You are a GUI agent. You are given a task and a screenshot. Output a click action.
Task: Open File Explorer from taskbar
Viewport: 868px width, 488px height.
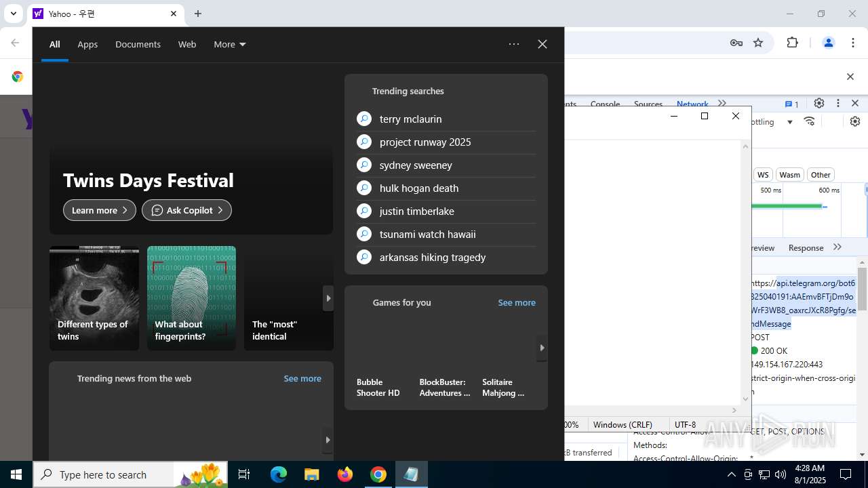coord(312,474)
